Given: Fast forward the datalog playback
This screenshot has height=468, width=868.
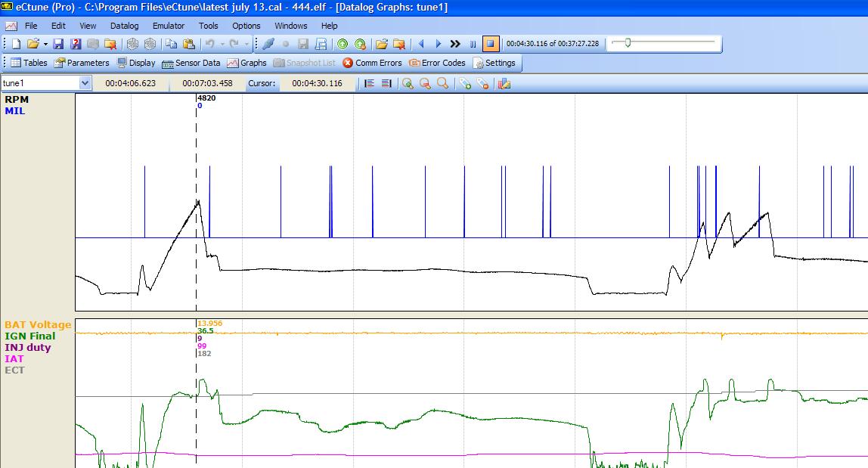Looking at the screenshot, I should 455,44.
